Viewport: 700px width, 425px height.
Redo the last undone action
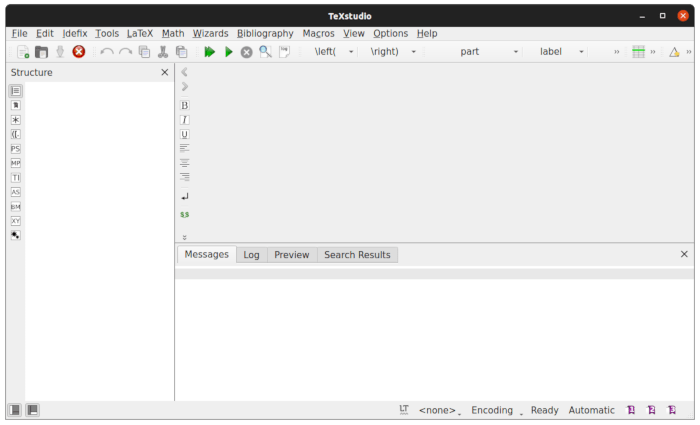pyautogui.click(x=125, y=52)
